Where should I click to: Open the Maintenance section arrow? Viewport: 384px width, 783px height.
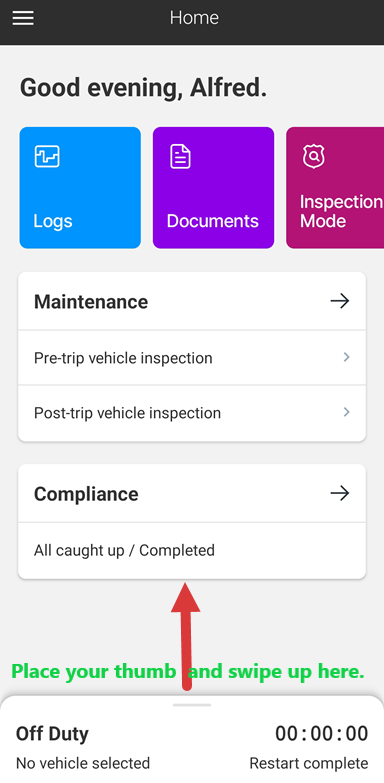click(340, 301)
